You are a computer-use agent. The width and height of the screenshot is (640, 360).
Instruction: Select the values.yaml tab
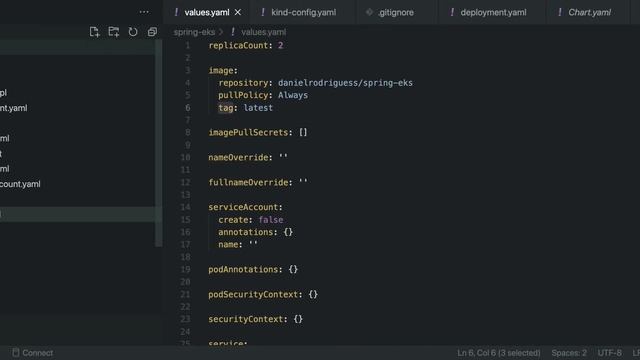207,13
